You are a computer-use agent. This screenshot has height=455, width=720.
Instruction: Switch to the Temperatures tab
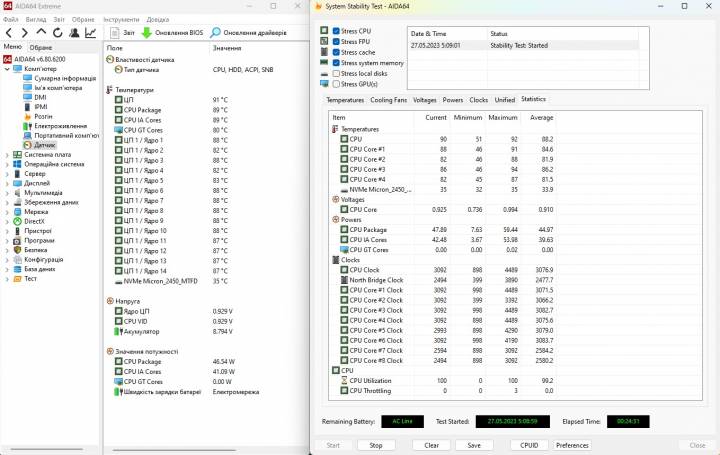(x=345, y=100)
